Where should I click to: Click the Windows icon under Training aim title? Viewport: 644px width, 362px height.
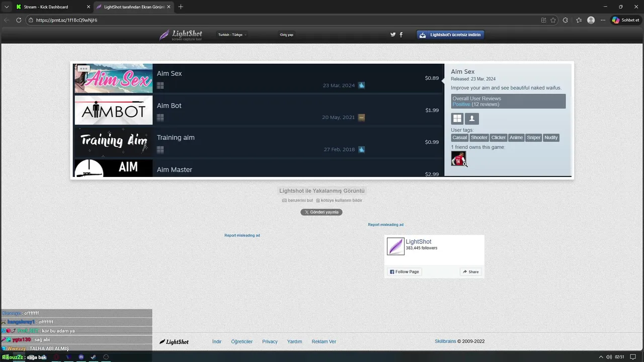point(160,149)
